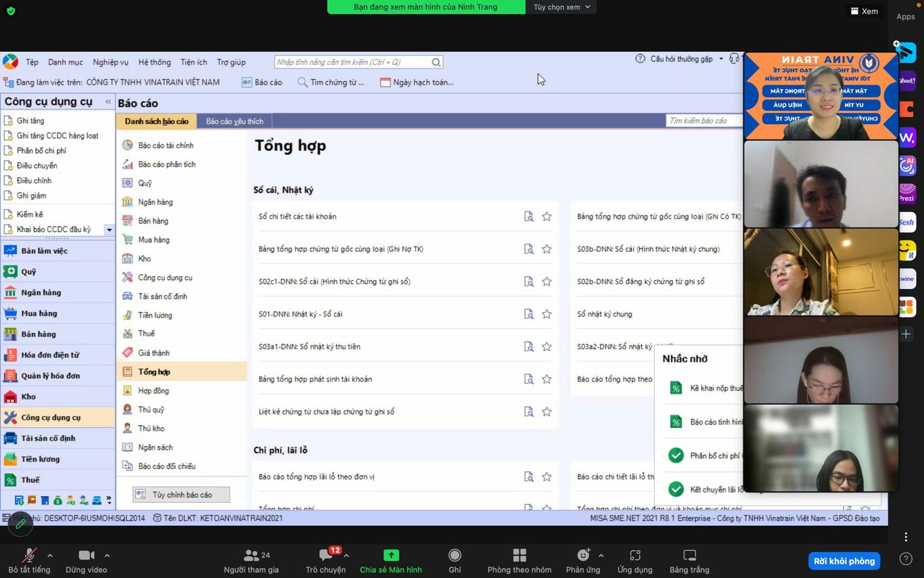
Task: Click the Tìm kiếm báo cáo search field
Action: tap(703, 120)
